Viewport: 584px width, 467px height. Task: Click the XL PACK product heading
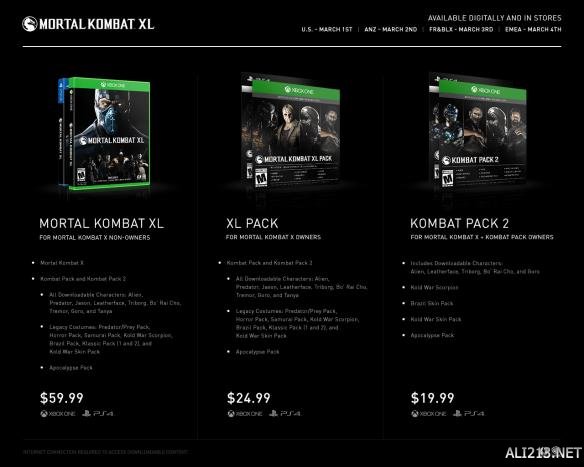click(x=252, y=223)
